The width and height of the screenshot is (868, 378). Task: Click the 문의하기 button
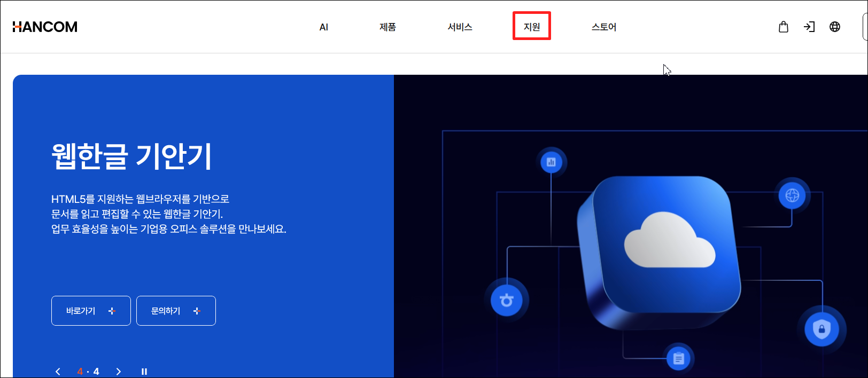(176, 311)
